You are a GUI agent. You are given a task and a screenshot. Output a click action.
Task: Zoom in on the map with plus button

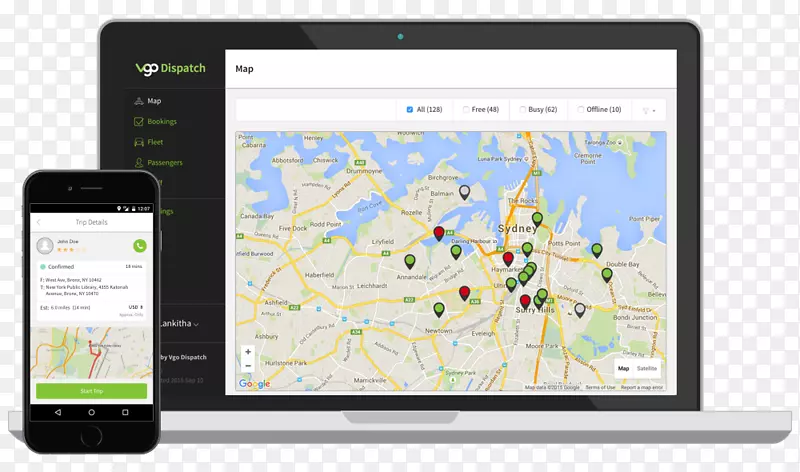(248, 352)
